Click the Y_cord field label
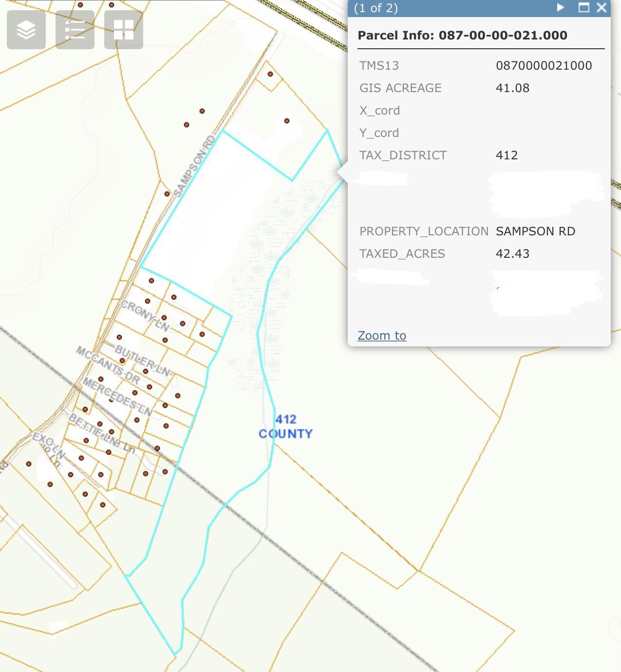 coord(379,133)
